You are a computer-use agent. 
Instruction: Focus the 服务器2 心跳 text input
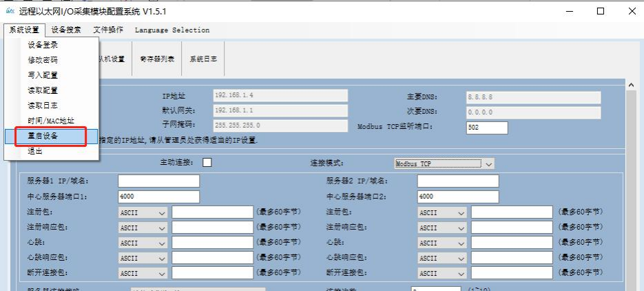[x=512, y=243]
